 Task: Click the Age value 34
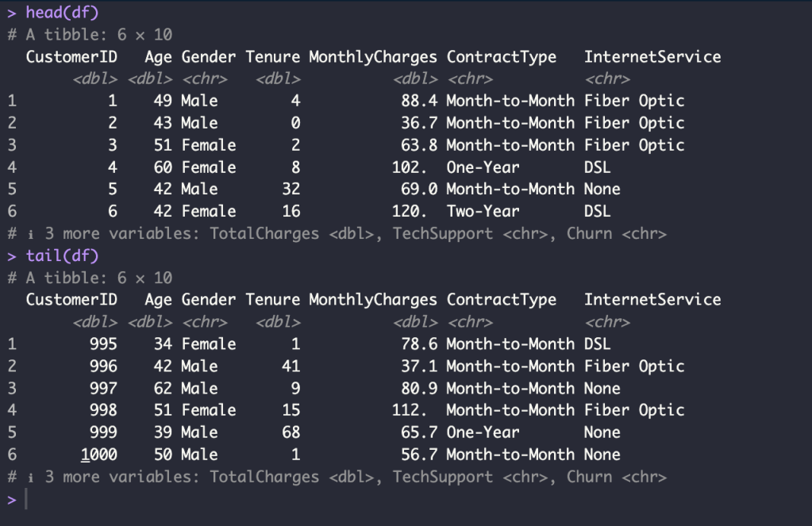tap(163, 344)
